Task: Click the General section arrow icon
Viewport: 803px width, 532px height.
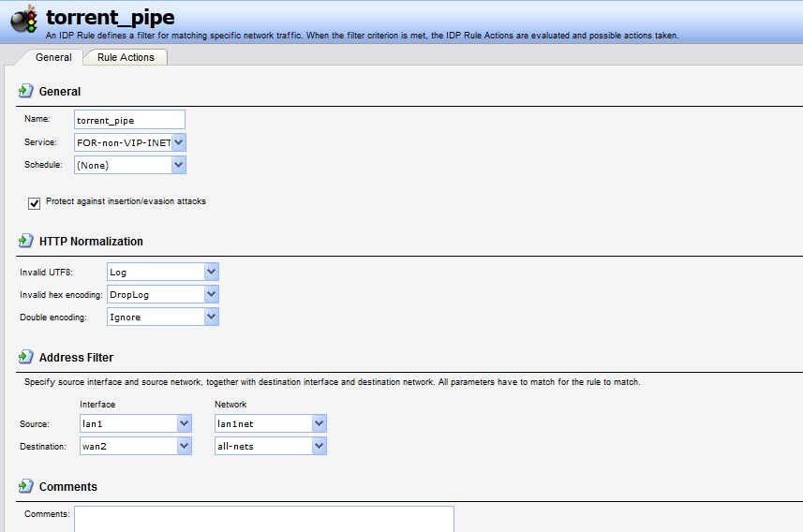Action: [x=26, y=92]
